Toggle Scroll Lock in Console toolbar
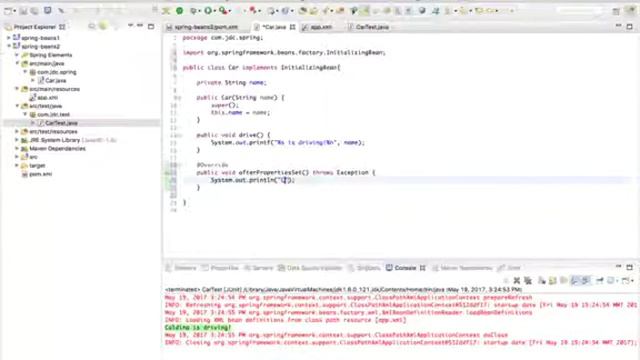Image resolution: width=640 pixels, height=360 pixels. click(x=553, y=280)
